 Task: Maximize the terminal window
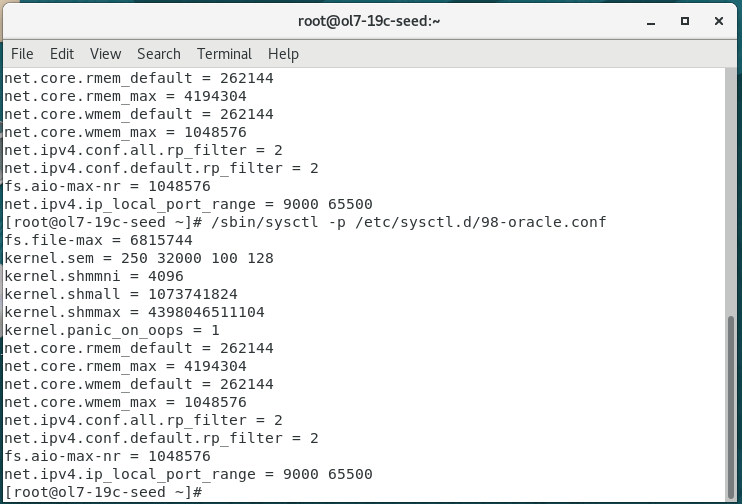pyautogui.click(x=685, y=20)
